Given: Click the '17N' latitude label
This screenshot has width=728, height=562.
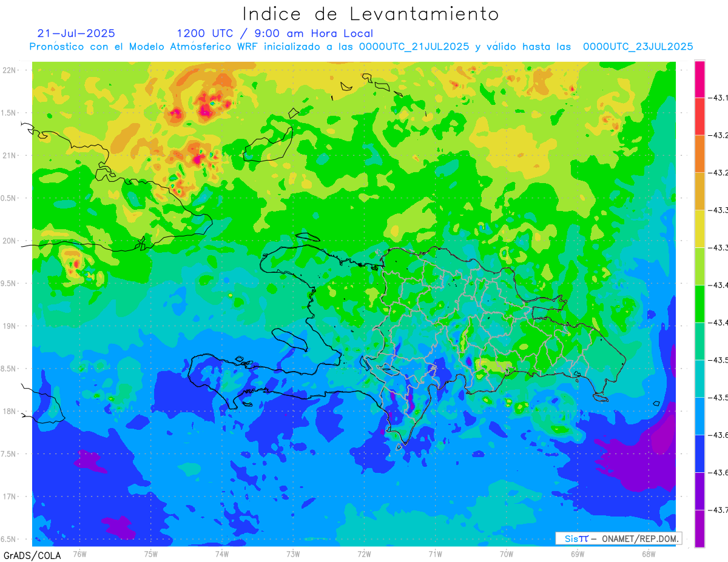Looking at the screenshot, I should (9, 497).
